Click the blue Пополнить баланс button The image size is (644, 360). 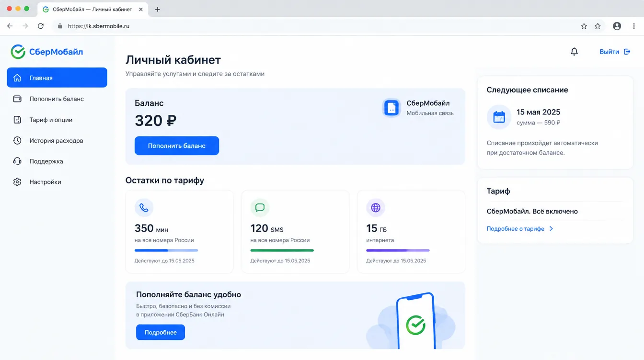[177, 146]
